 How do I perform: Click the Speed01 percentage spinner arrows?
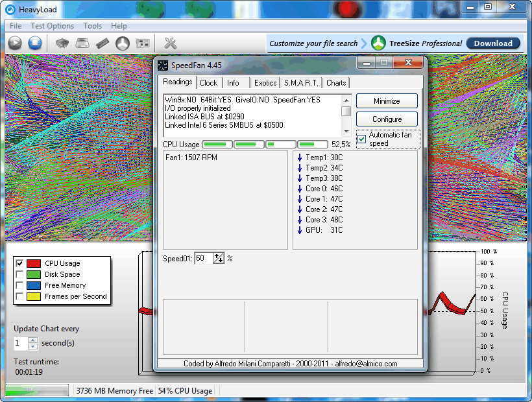pyautogui.click(x=219, y=258)
